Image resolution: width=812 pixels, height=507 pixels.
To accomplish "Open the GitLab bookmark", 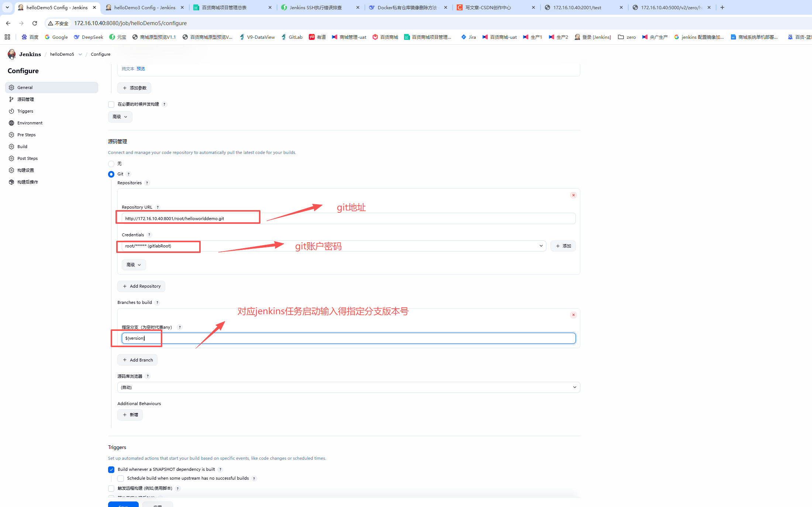I will tap(292, 37).
